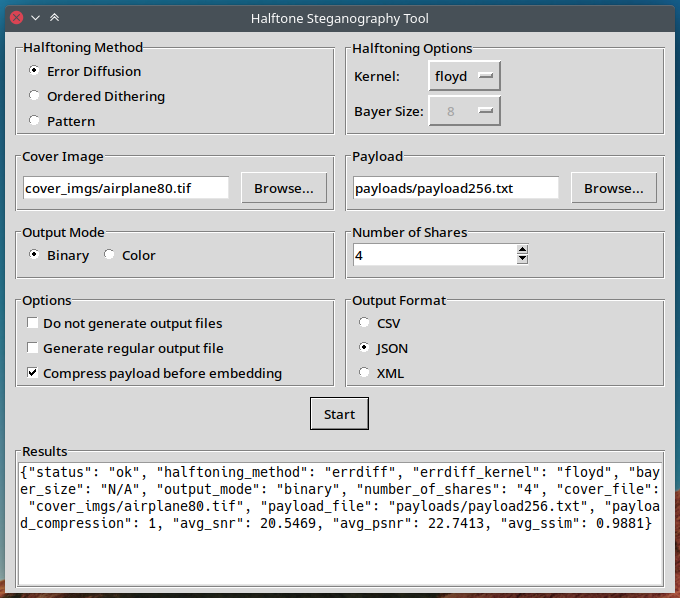This screenshot has width=680, height=598.
Task: Browse for a cover image file
Action: tap(284, 188)
